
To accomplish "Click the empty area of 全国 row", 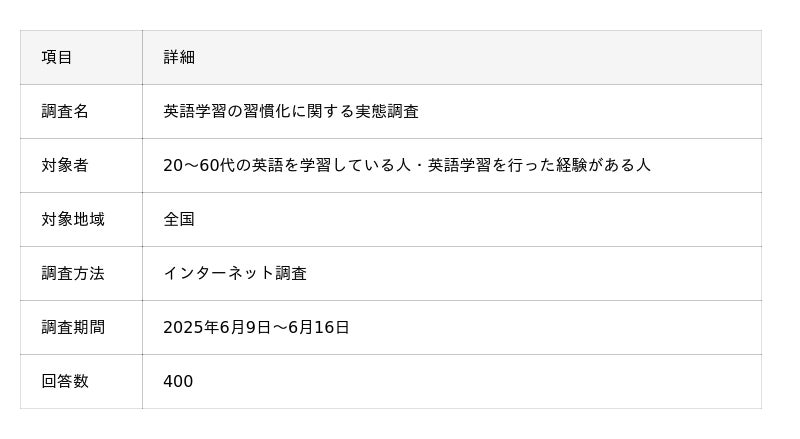I will (478, 220).
